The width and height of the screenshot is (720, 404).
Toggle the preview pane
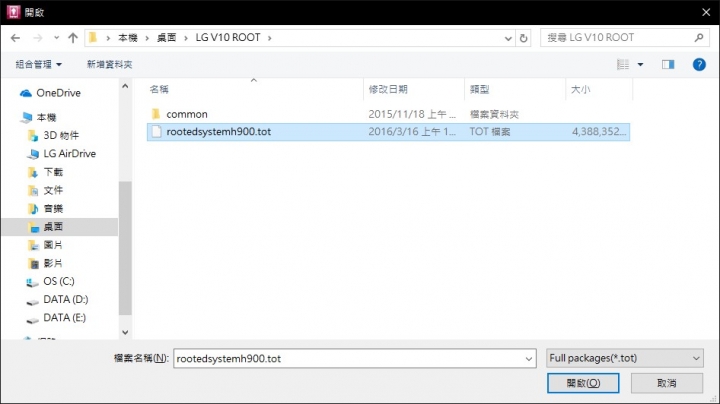[668, 64]
